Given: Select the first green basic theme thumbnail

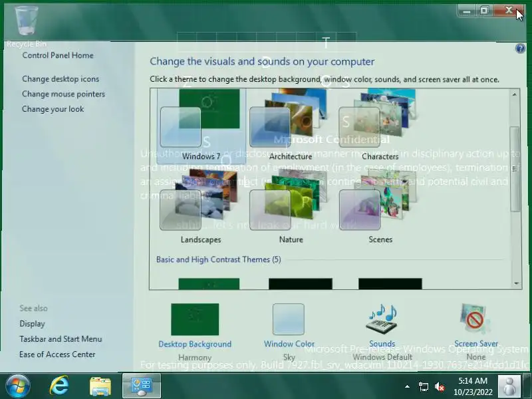Looking at the screenshot, I should (209, 284).
